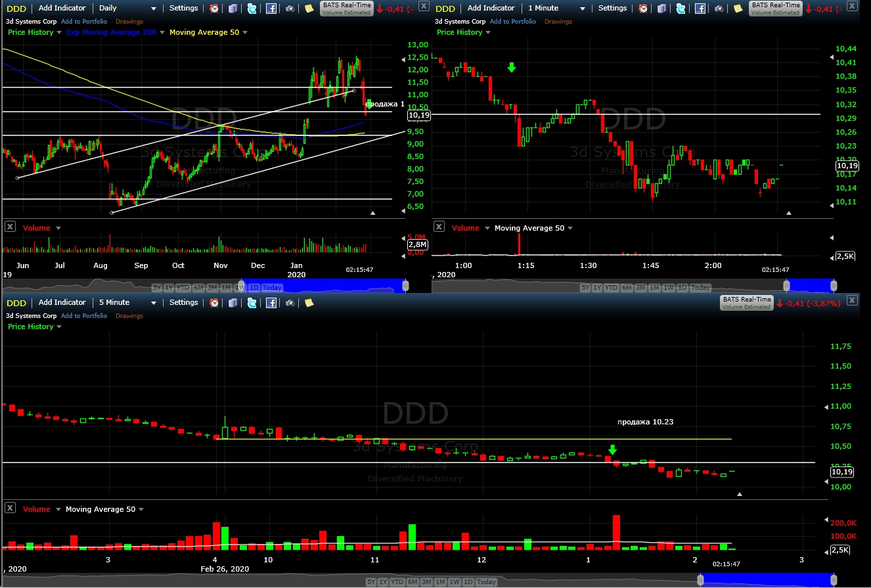Image resolution: width=871 pixels, height=588 pixels.
Task: Select the 1D range on the 5 Minute chart
Action: (x=468, y=582)
